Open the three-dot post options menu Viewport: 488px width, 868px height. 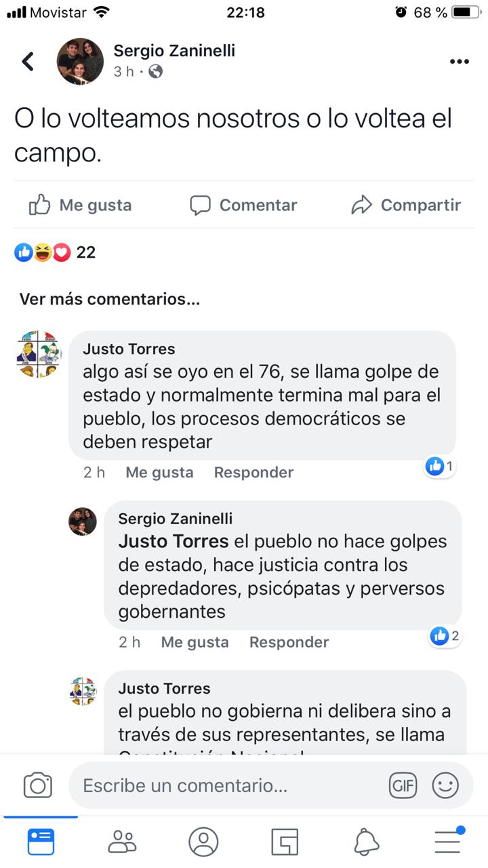[459, 62]
